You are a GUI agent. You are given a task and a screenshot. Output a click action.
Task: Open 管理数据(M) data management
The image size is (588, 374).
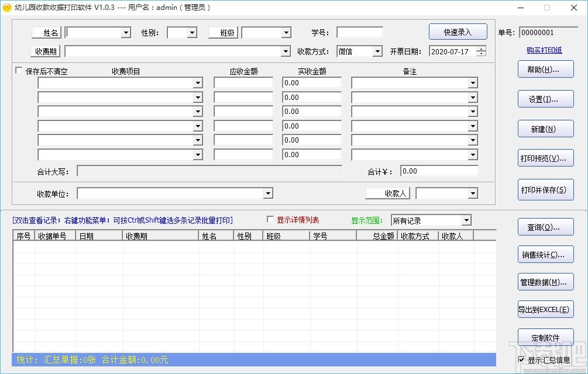tap(545, 282)
